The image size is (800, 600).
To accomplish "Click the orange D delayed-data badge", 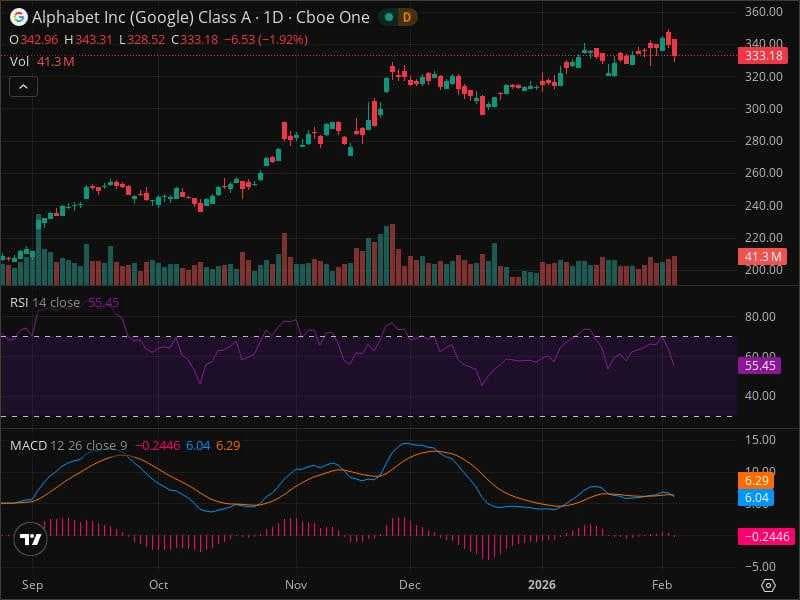I will [407, 17].
